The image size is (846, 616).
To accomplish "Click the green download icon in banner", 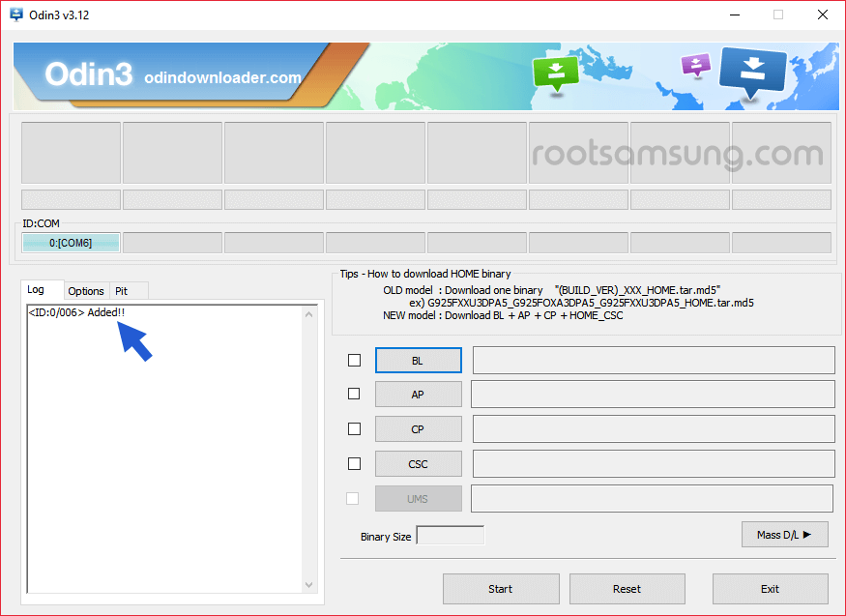I will pyautogui.click(x=556, y=75).
